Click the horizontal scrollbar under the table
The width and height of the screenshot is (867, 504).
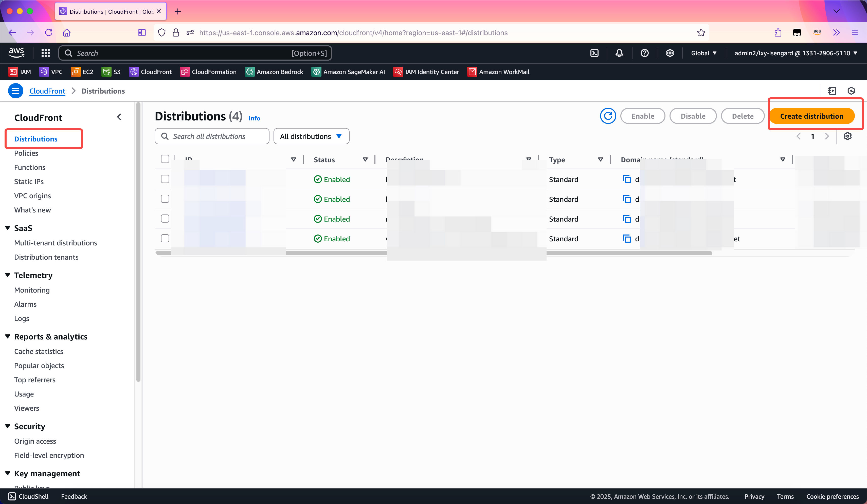coord(433,253)
